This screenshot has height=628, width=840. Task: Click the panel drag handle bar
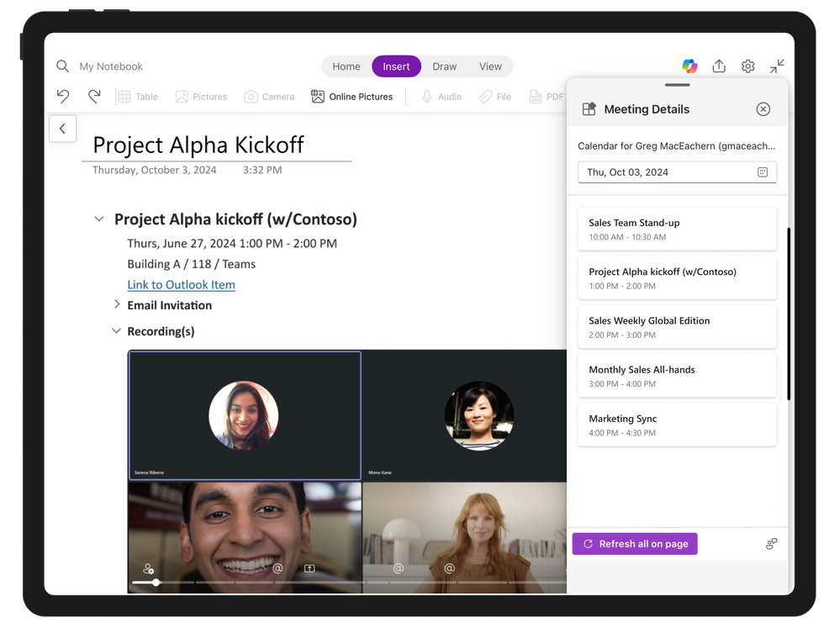677,85
